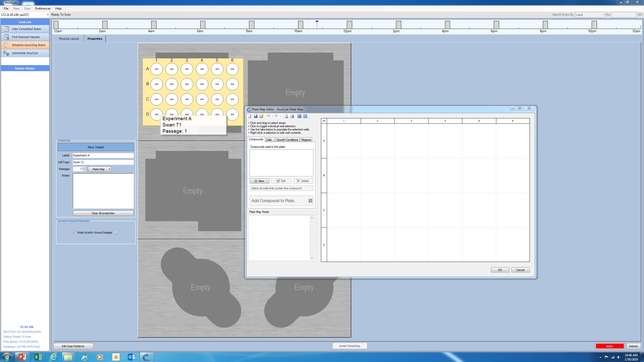
Task: Open Administer IncuCyte tools
Action: tap(25, 53)
